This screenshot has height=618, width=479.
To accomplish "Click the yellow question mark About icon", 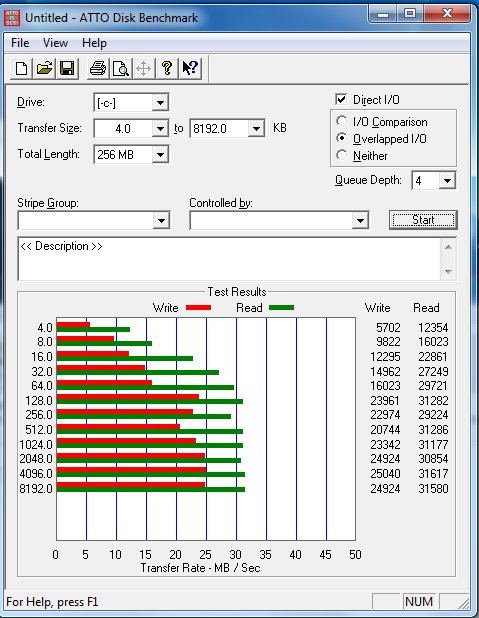I will click(x=167, y=69).
